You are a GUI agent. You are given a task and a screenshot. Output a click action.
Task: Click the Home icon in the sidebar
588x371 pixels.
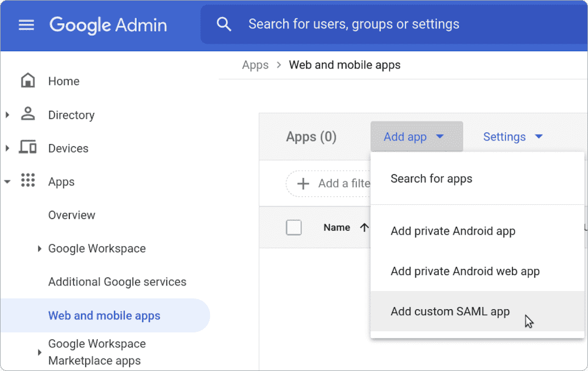[27, 81]
